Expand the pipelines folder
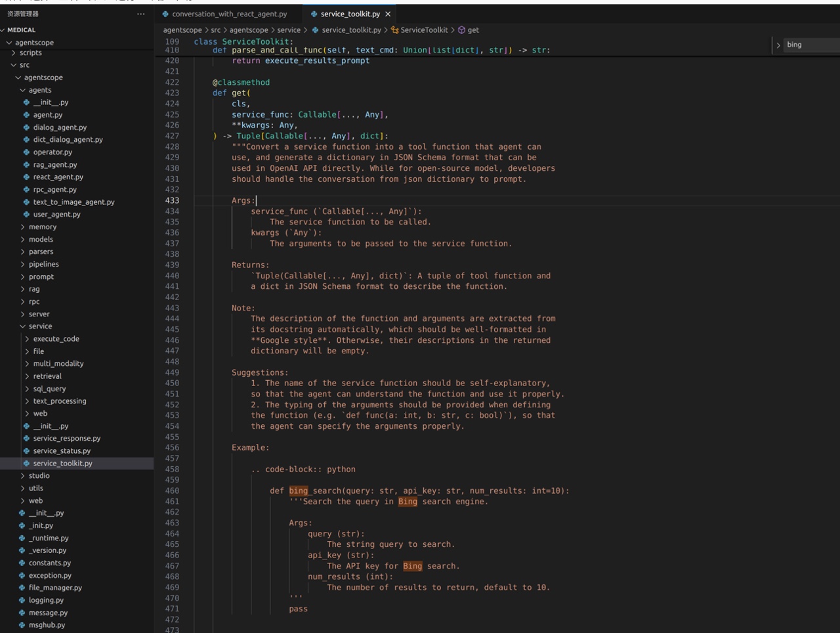The height and width of the screenshot is (633, 840). (x=23, y=265)
